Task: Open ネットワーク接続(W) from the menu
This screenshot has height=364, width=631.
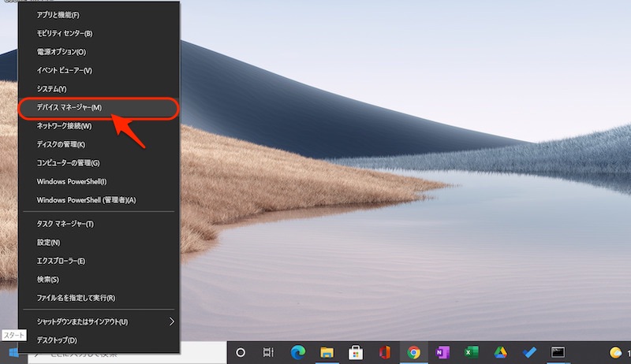Action: tap(64, 126)
